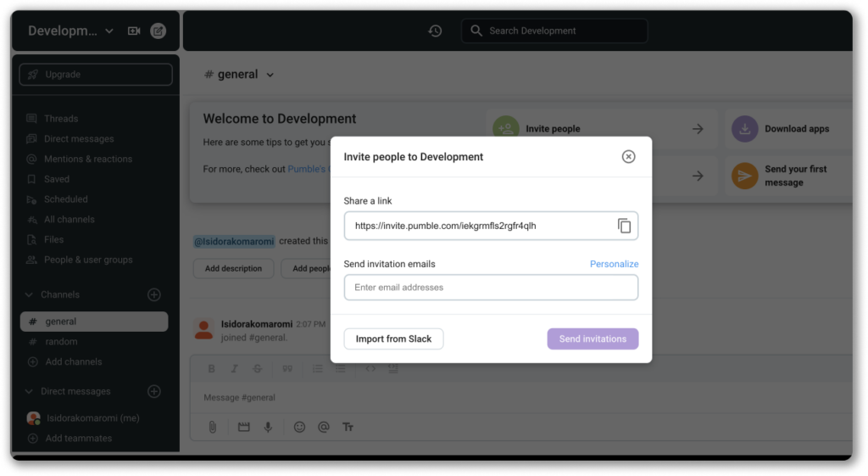Insert a block quote
The height and width of the screenshot is (476, 868).
click(287, 369)
